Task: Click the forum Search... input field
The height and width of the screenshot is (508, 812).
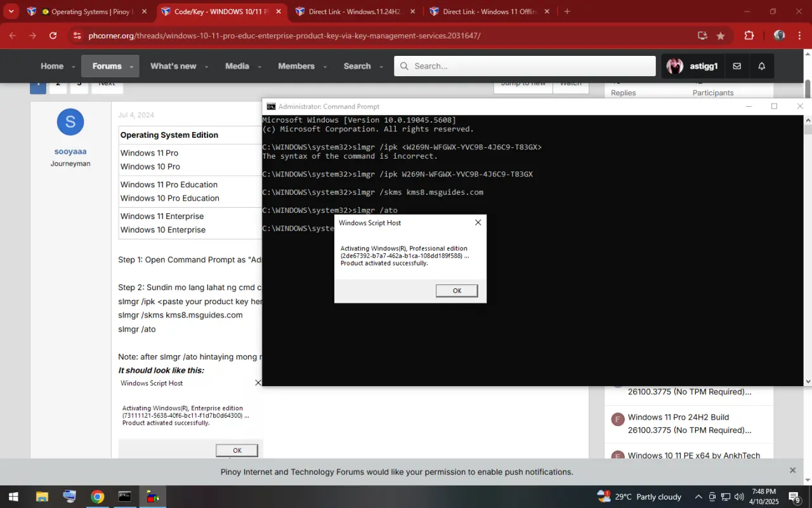Action: [x=525, y=66]
